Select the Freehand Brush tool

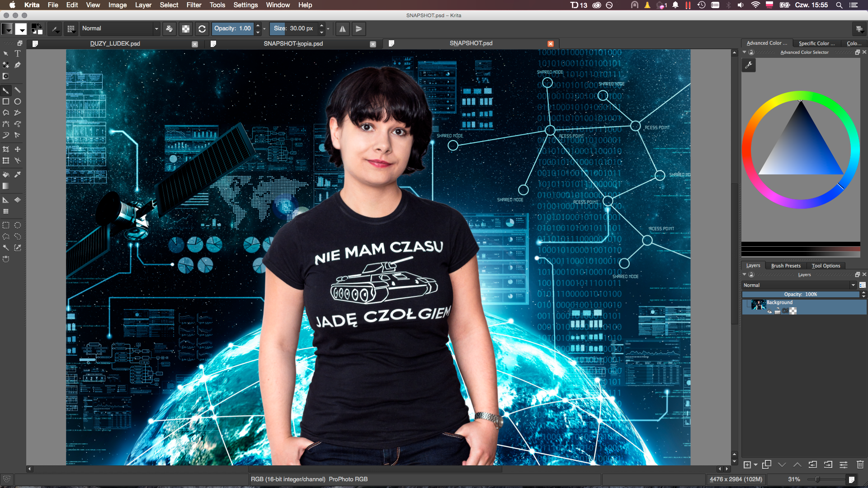[6, 90]
